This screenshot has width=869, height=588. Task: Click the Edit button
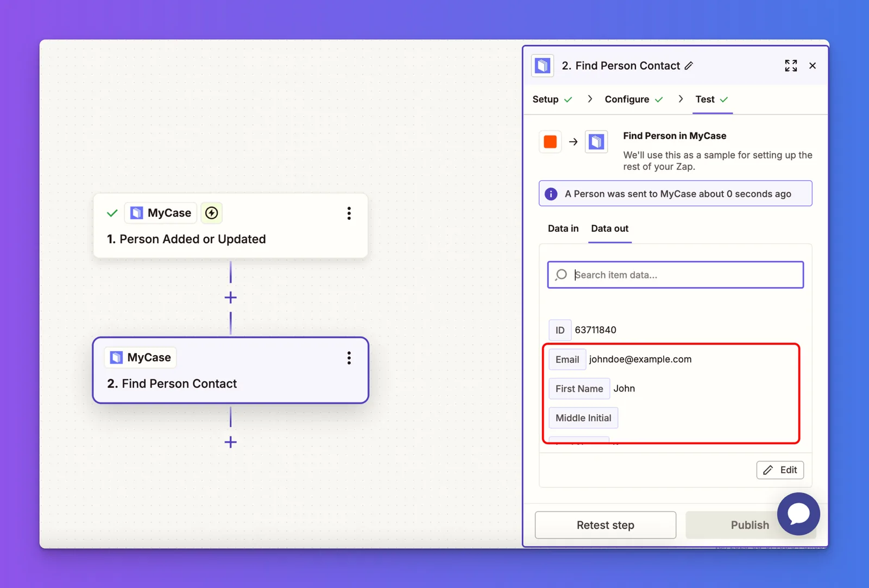[780, 470]
